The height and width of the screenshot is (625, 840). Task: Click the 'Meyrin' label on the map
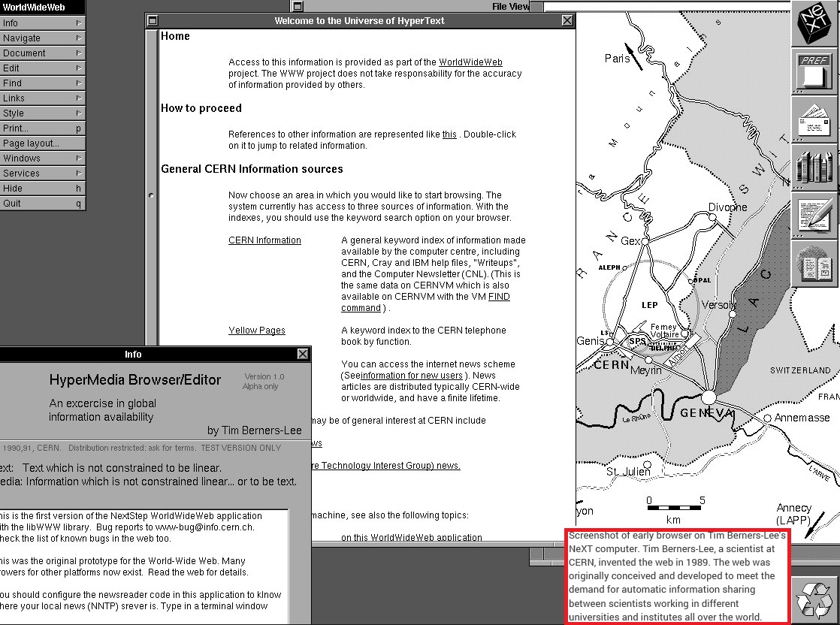coord(646,370)
